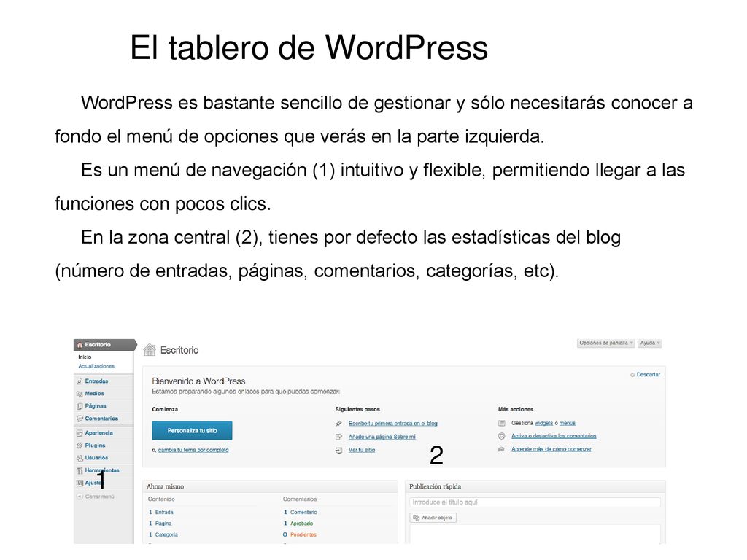
Task: Open the 1 Aprobado comments link
Action: [x=298, y=524]
